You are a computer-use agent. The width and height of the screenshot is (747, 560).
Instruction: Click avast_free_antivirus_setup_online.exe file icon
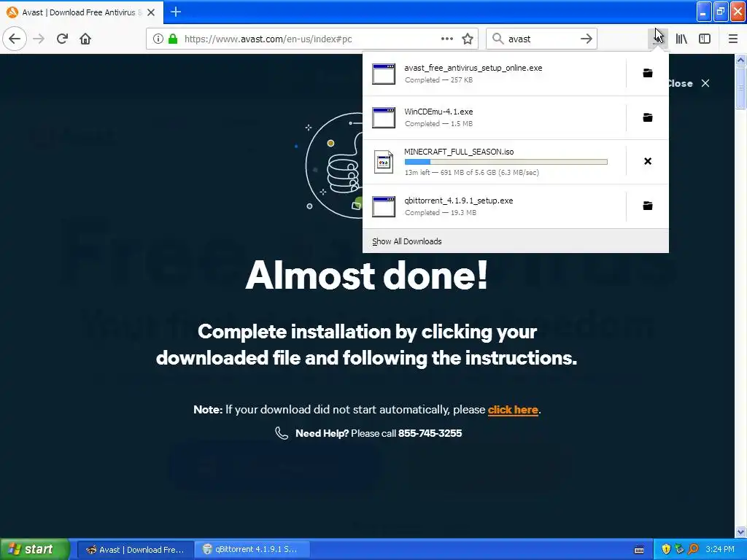click(x=384, y=74)
